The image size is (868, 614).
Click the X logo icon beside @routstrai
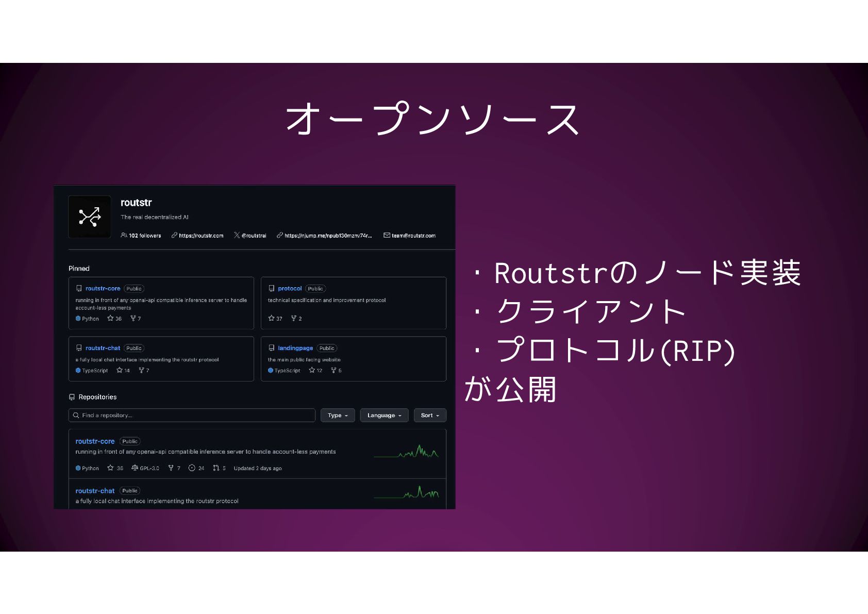tap(237, 235)
